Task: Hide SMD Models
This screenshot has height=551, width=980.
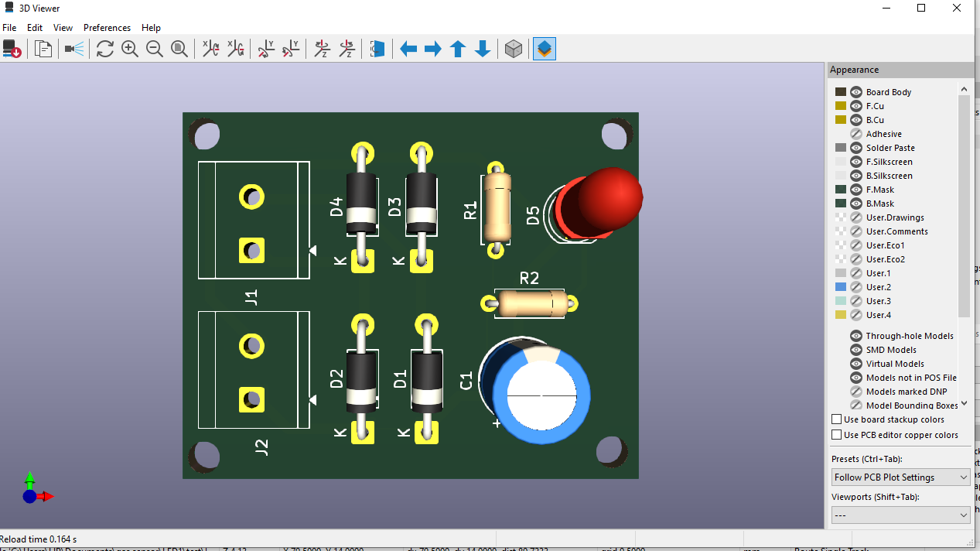Action: click(856, 350)
